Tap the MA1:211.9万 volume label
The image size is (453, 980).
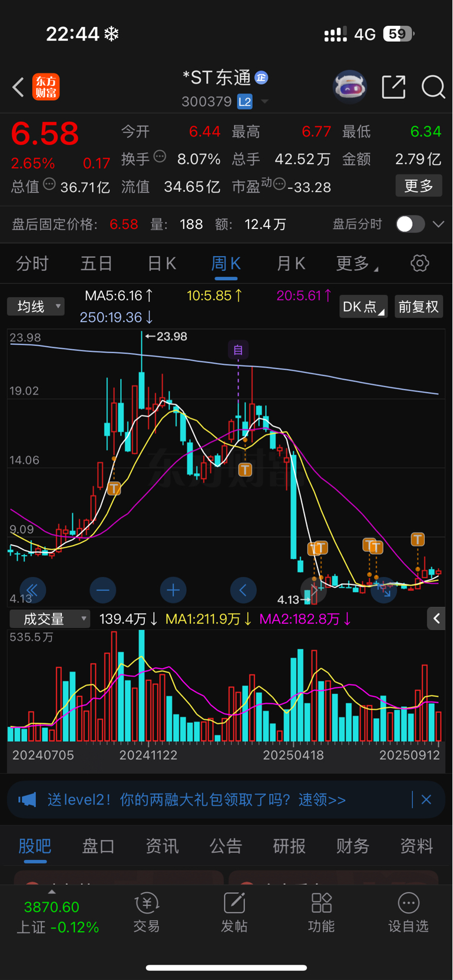coord(209,619)
